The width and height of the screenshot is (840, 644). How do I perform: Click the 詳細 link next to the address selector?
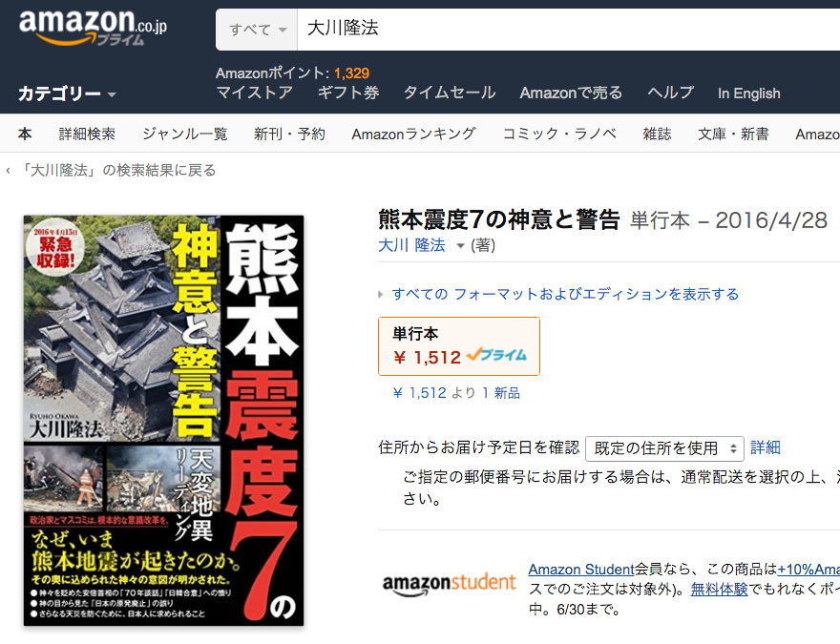click(x=765, y=447)
